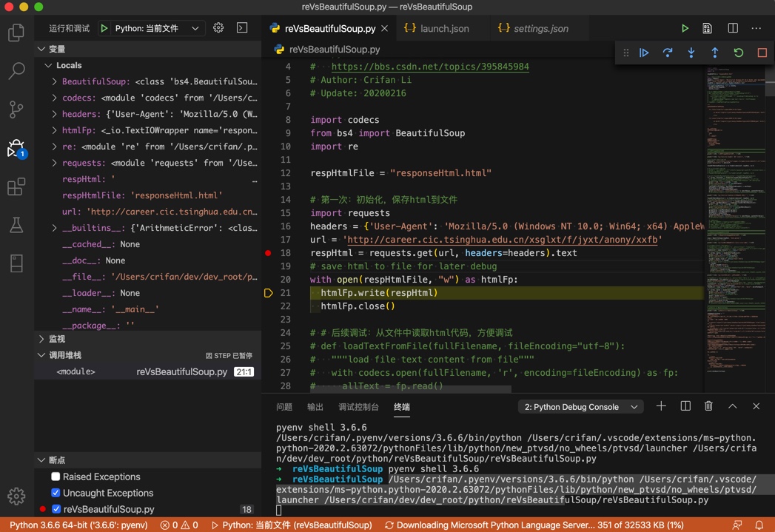775x532 pixels.
Task: Open the 问题 panel tab
Action: [x=284, y=406]
